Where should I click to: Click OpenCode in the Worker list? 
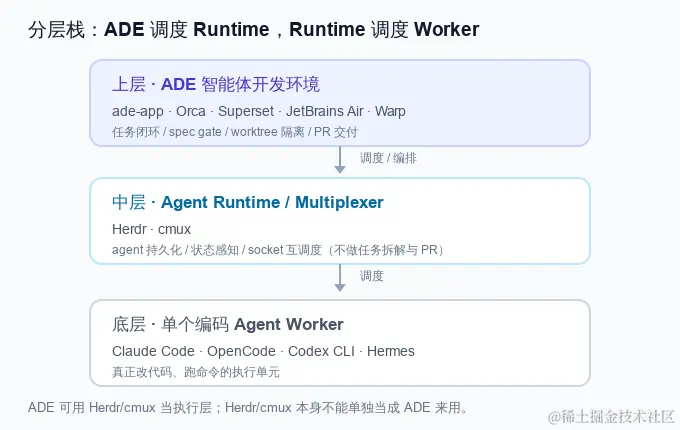[241, 351]
